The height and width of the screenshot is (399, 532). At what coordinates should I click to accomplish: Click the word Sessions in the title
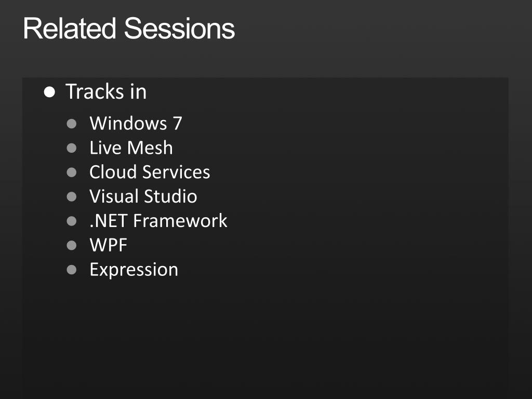click(x=179, y=29)
